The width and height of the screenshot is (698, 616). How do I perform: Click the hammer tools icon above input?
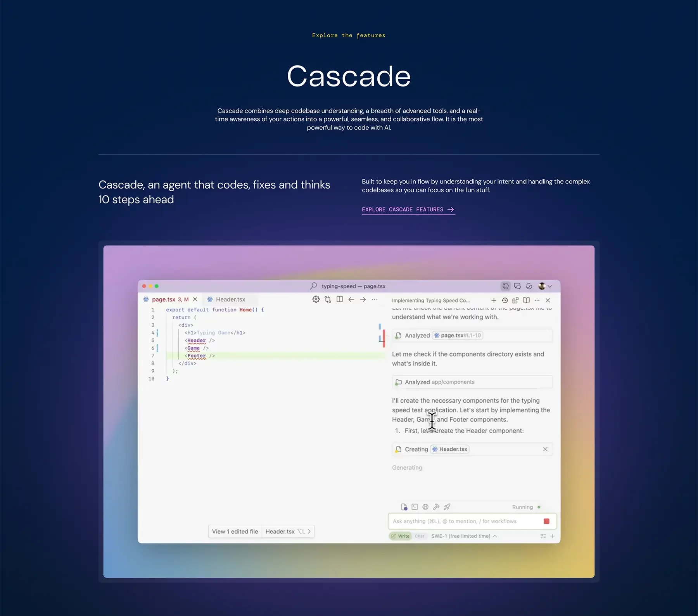[x=436, y=507]
